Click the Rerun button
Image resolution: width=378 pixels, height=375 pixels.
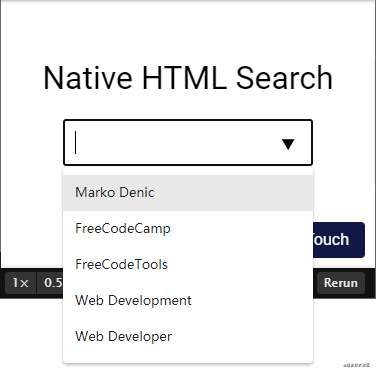[x=341, y=283]
